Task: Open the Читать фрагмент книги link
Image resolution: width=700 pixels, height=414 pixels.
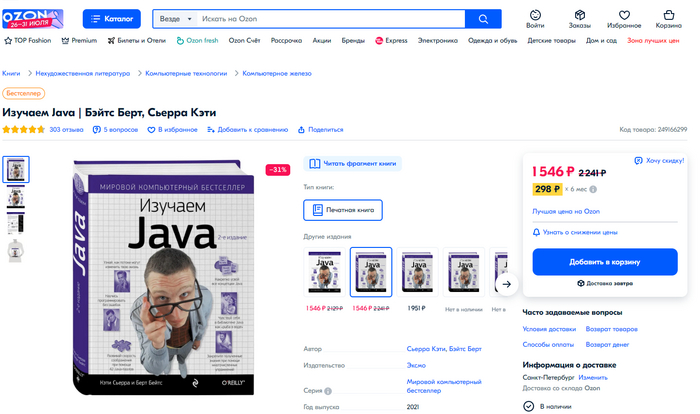Action: tap(353, 163)
